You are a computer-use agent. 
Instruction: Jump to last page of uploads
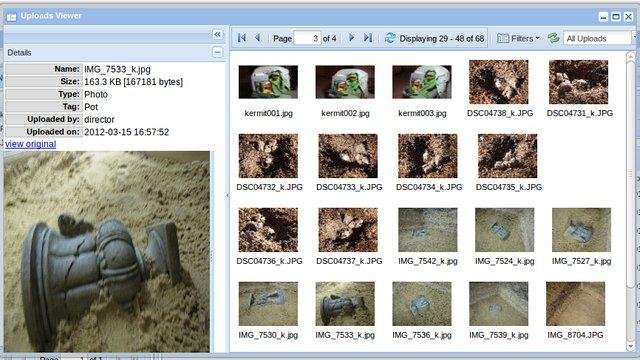[x=368, y=38]
